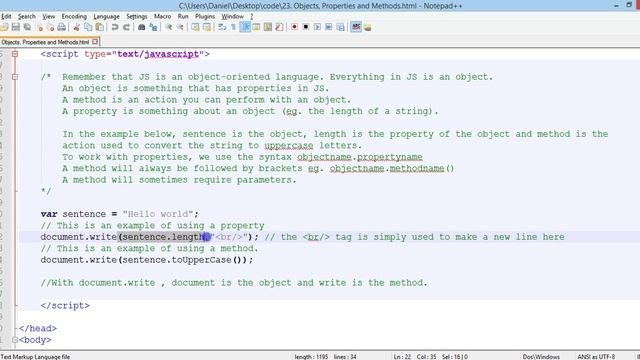Click the synchronize horizontal scrolling icon

[x=207, y=27]
